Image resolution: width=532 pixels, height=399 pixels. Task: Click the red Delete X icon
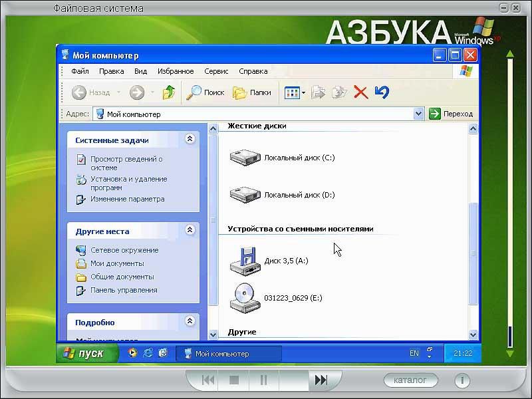(x=360, y=92)
